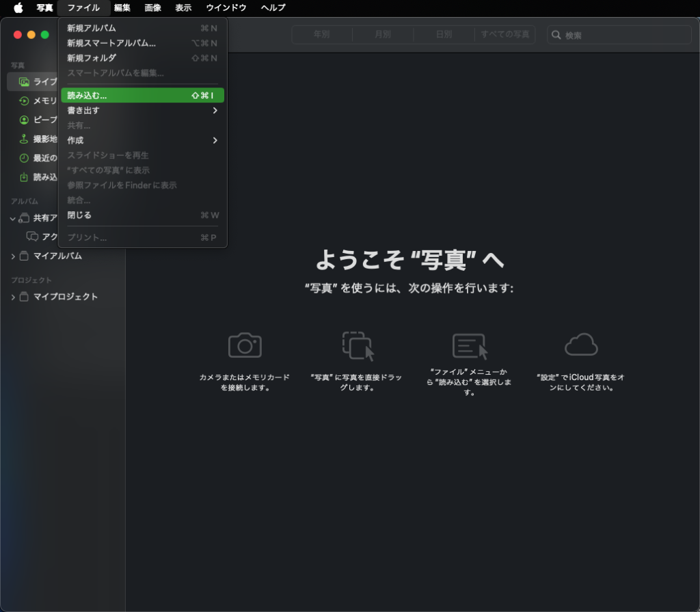Viewport: 700px width, 612px height.
Task: Choose 閉じる from the menu
Action: [142, 215]
